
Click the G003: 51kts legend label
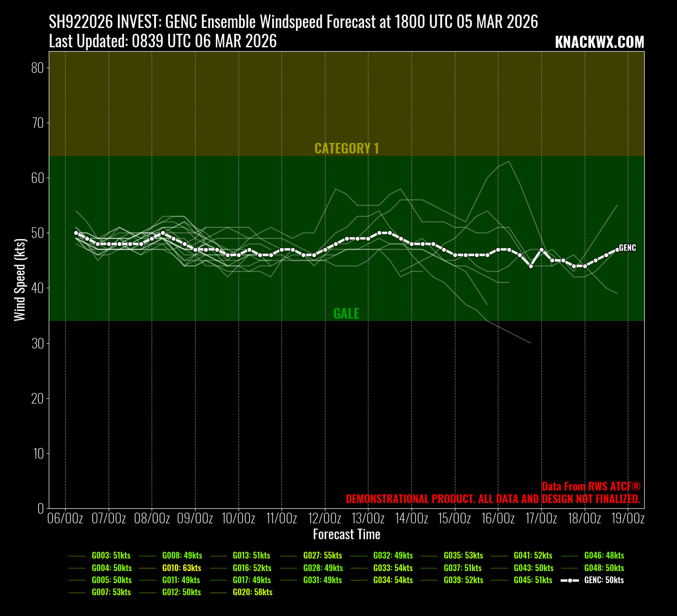coord(111,555)
